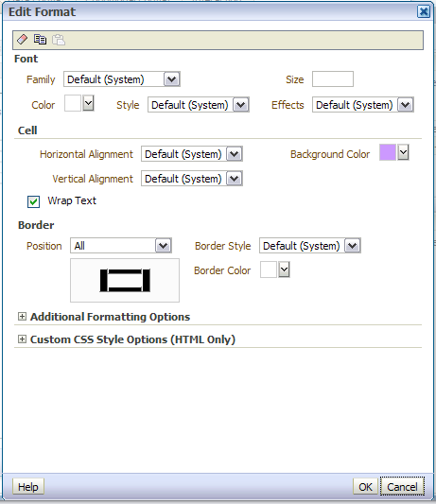Viewport: 436px width, 504px height.
Task: Click the border position preview diagram
Action: tap(125, 280)
